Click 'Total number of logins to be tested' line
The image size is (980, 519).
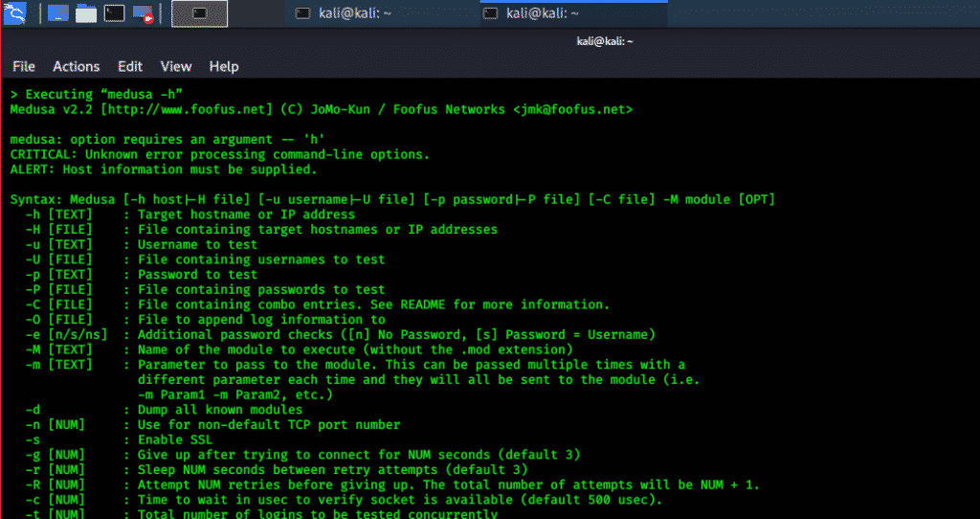318,513
